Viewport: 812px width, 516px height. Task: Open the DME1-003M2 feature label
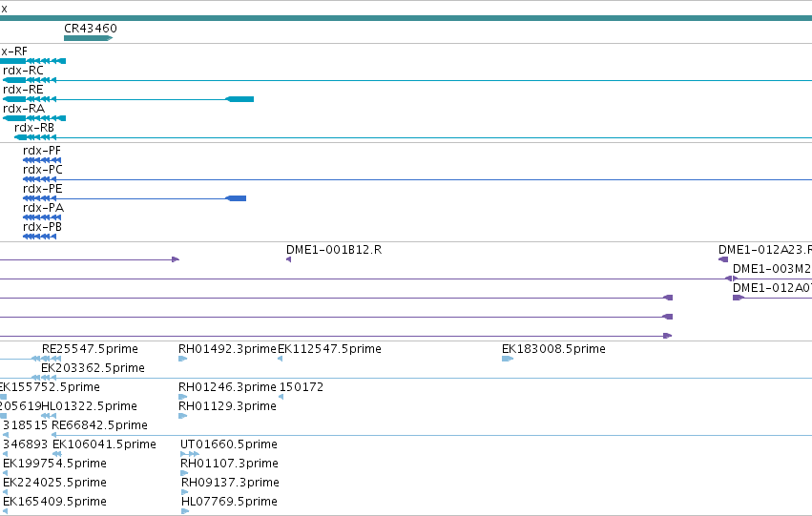tap(772, 269)
